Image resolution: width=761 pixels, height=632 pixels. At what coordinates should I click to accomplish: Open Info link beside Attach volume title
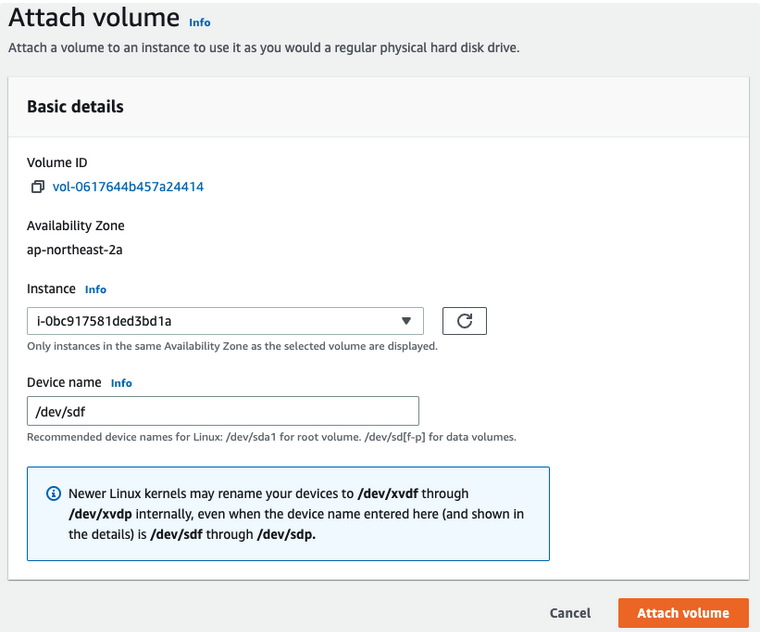click(200, 22)
